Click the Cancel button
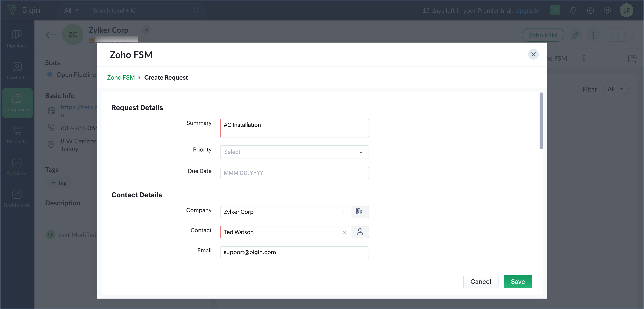 click(x=480, y=282)
